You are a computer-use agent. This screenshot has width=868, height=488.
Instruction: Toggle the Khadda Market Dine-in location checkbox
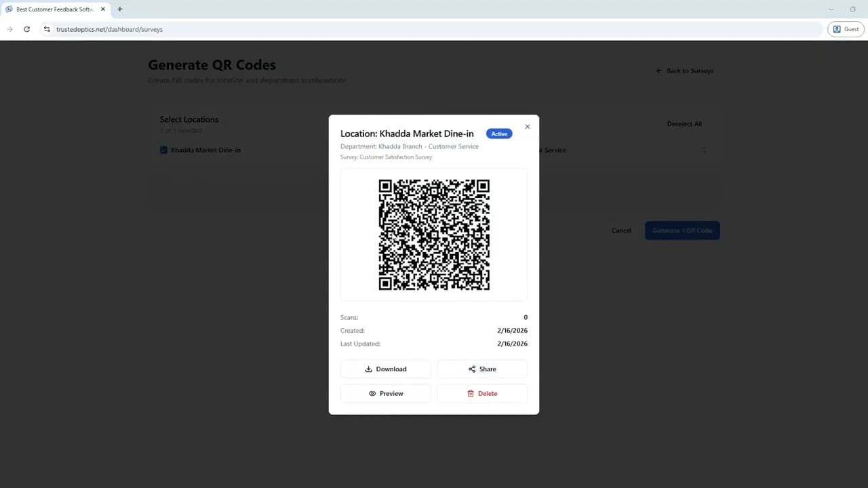(163, 150)
